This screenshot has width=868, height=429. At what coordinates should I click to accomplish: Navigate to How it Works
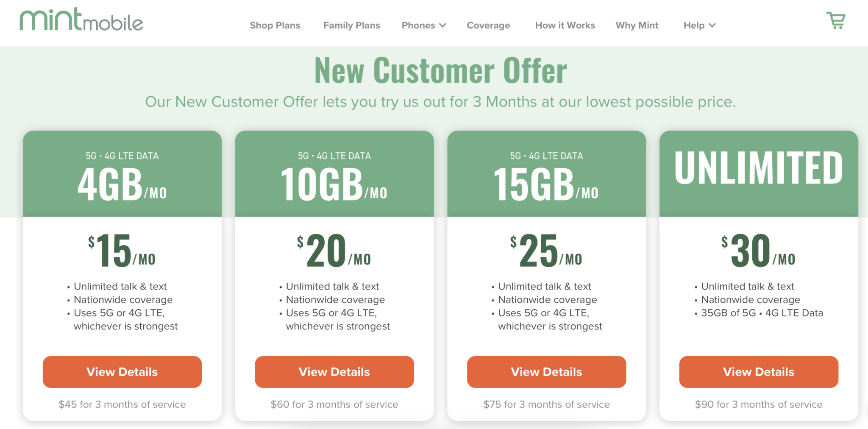point(565,25)
